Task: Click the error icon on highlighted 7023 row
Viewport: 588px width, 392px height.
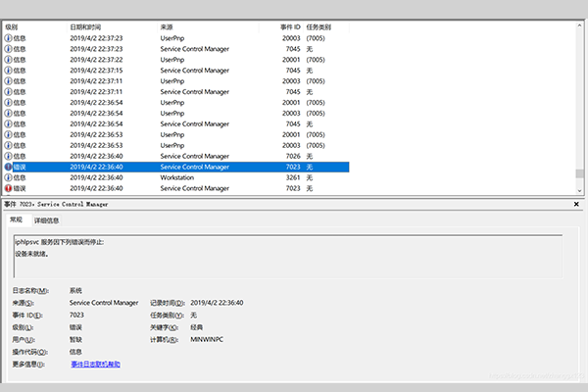Action: 9,167
